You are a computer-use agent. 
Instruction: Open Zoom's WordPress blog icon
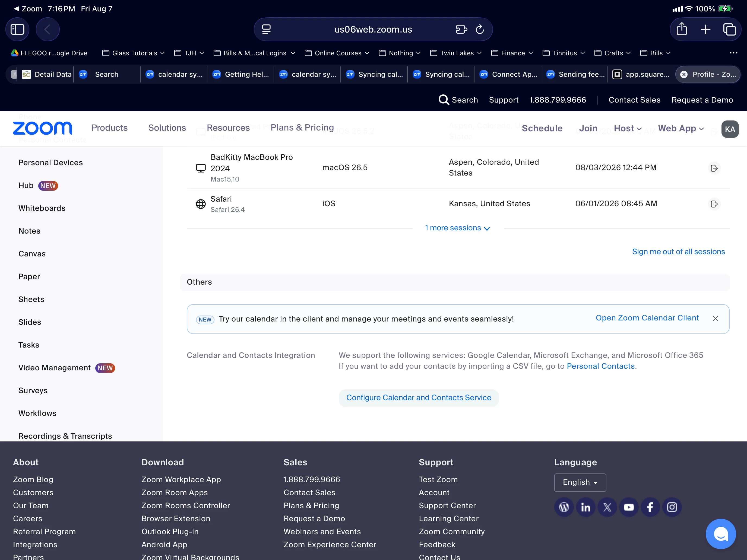pyautogui.click(x=564, y=507)
